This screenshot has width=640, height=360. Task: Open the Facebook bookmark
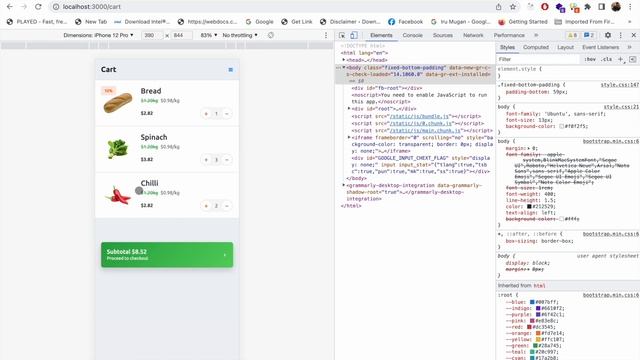[x=405, y=22]
